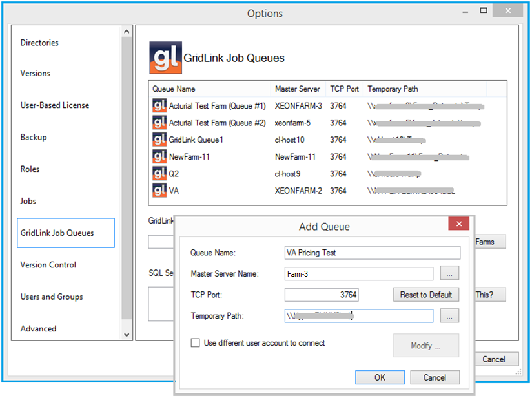The image size is (532, 398).
Task: Minimize the Options window
Action: 465,12
